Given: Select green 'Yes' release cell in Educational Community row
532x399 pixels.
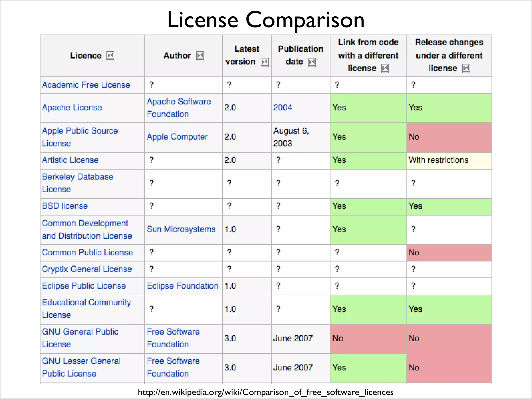Looking at the screenshot, I should (x=449, y=309).
